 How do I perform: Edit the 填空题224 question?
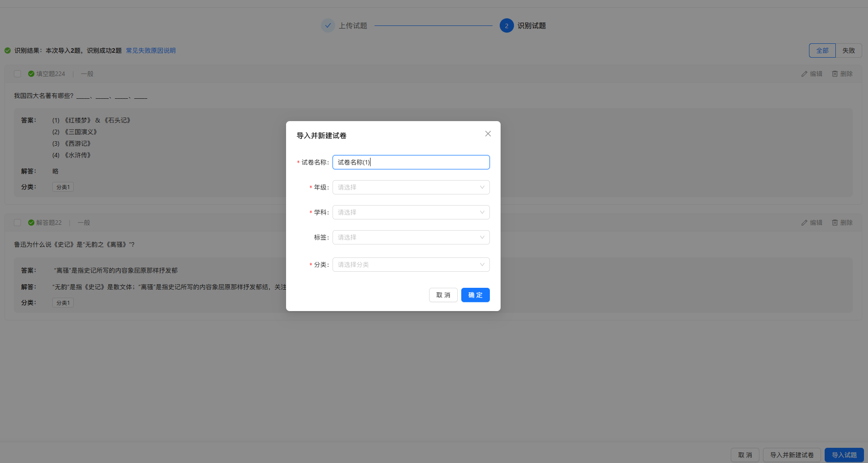[x=812, y=74]
